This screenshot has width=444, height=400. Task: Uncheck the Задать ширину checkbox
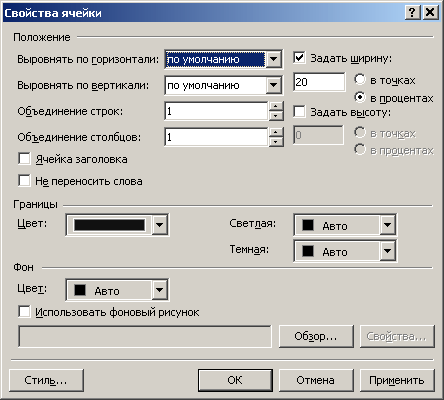click(299, 57)
